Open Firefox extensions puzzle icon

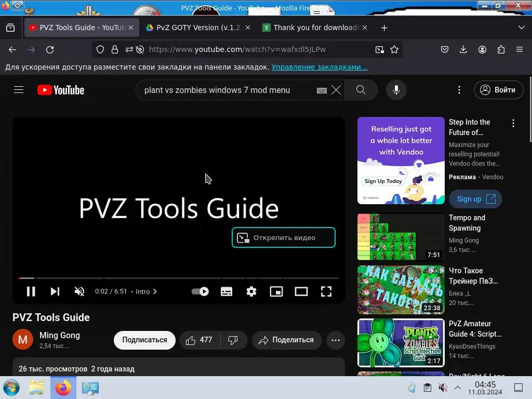(x=501, y=49)
